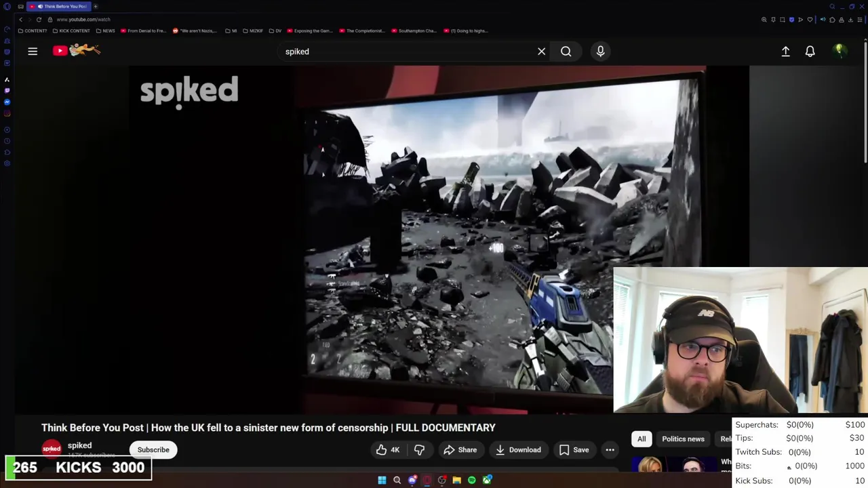Screen dimensions: 868x488
Task: Select the "Think Before You Post" browser tab
Action: 58,6
